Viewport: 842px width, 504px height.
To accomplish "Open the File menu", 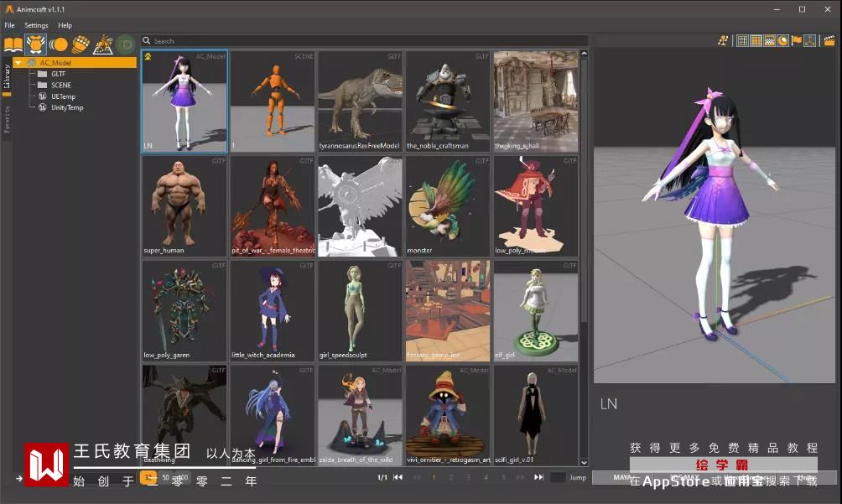I will click(x=9, y=25).
